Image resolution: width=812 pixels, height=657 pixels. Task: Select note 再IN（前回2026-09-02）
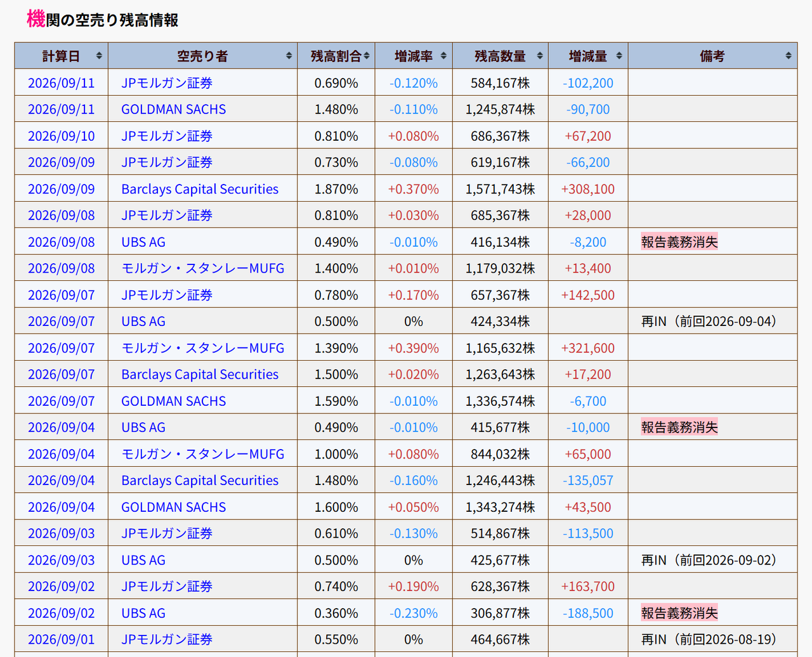[x=709, y=560]
